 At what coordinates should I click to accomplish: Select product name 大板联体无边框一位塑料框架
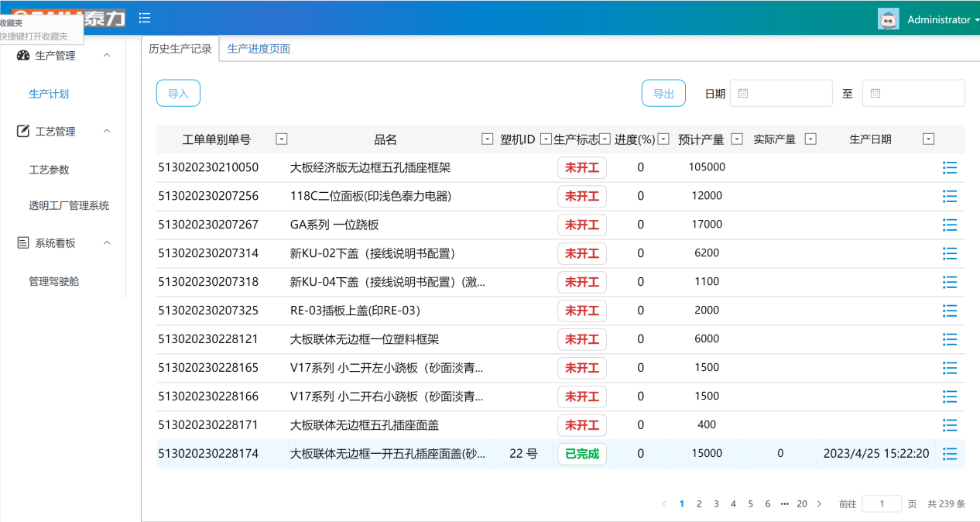[x=365, y=339]
